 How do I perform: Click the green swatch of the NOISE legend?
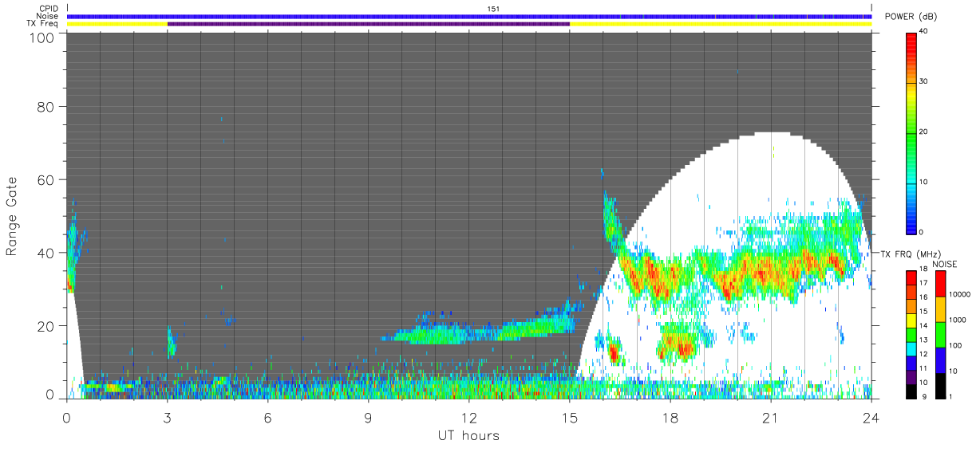[941, 335]
